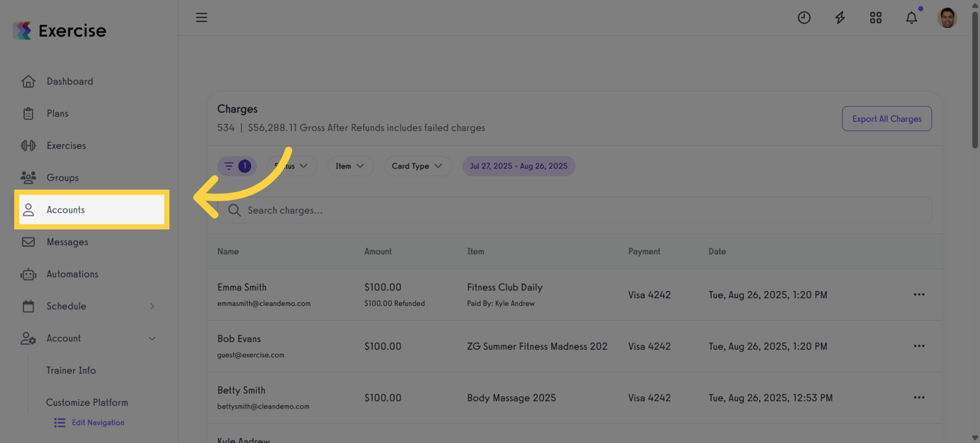Click the lightning bolt quick actions icon

(x=840, y=17)
